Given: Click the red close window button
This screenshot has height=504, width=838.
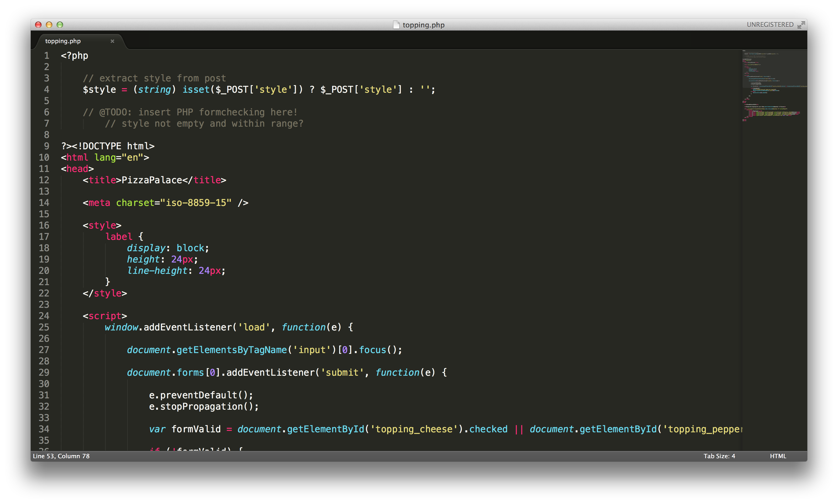Looking at the screenshot, I should pos(38,25).
